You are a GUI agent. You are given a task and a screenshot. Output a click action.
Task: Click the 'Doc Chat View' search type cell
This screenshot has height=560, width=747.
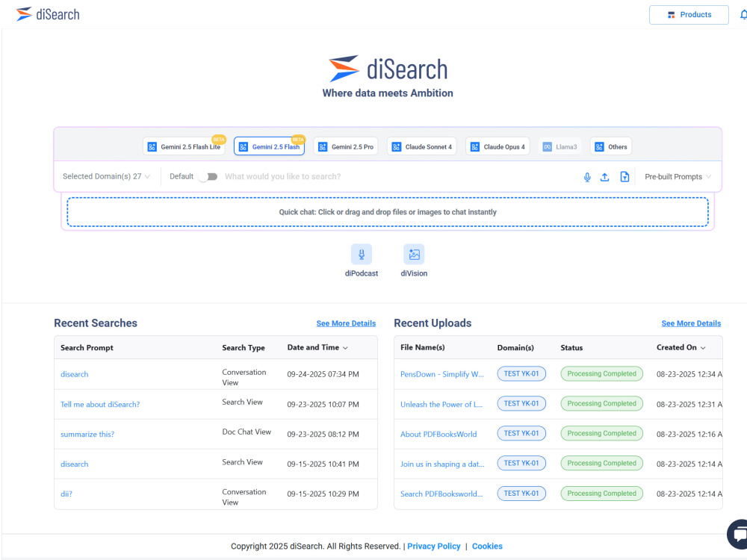247,432
